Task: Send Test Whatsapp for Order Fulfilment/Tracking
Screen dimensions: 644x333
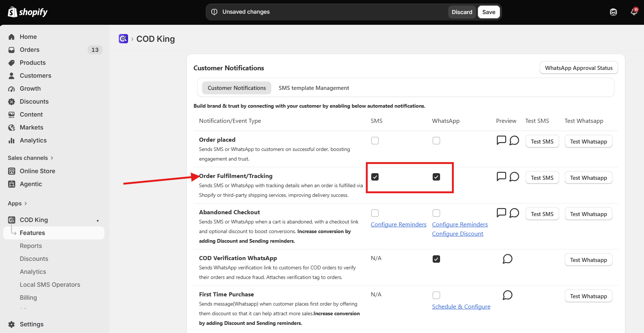Action: point(588,178)
